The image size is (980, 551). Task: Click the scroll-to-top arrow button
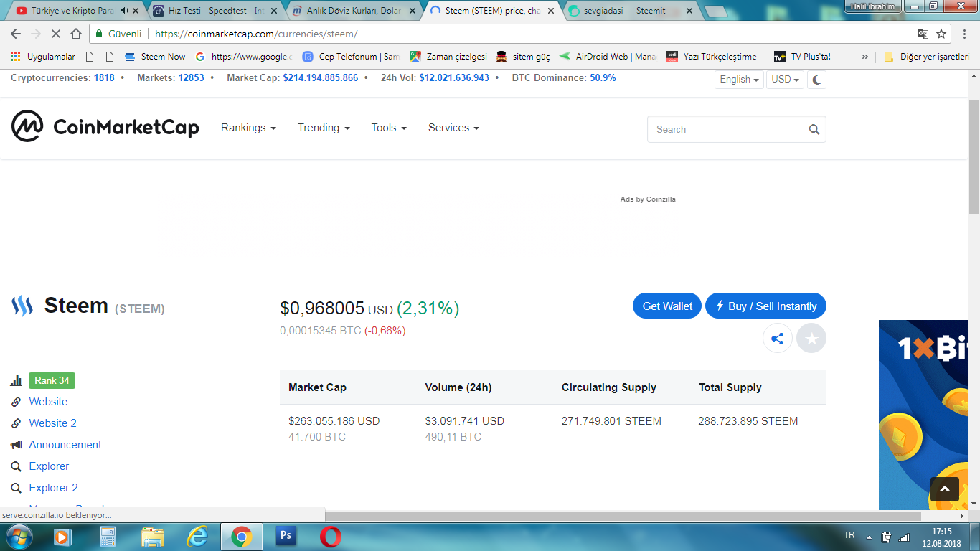click(x=945, y=489)
